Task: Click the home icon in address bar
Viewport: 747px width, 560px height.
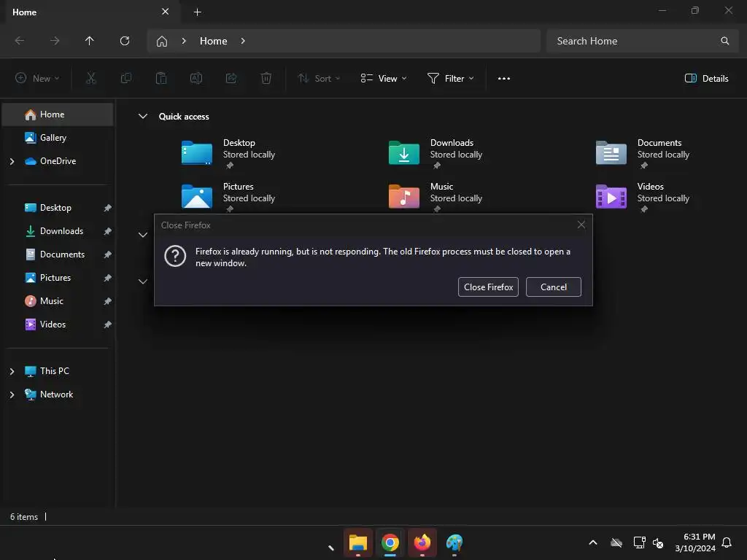Action: (162, 41)
